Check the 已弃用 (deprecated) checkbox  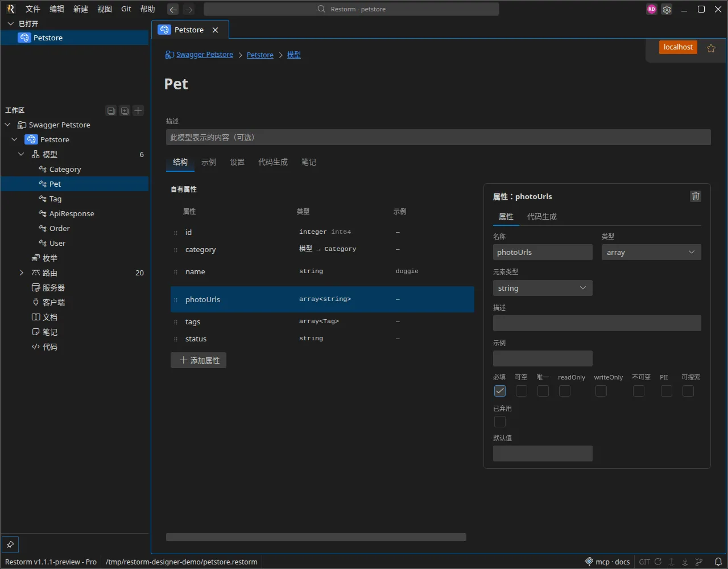coord(499,422)
